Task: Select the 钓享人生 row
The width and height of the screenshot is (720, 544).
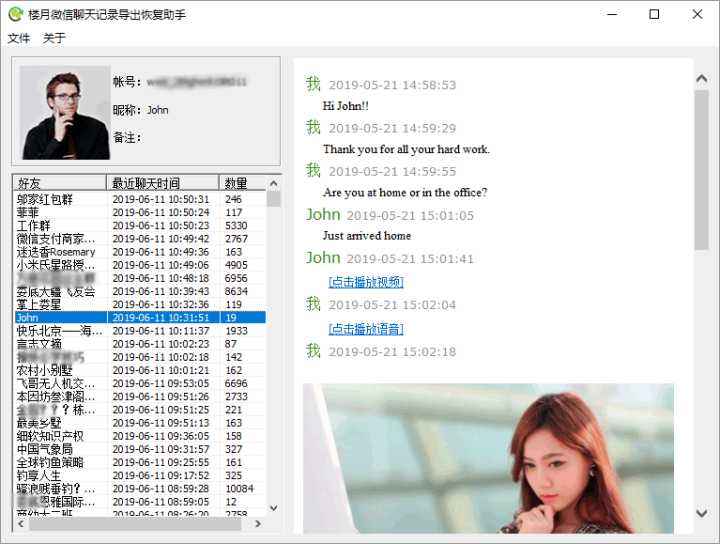Action: point(140,476)
